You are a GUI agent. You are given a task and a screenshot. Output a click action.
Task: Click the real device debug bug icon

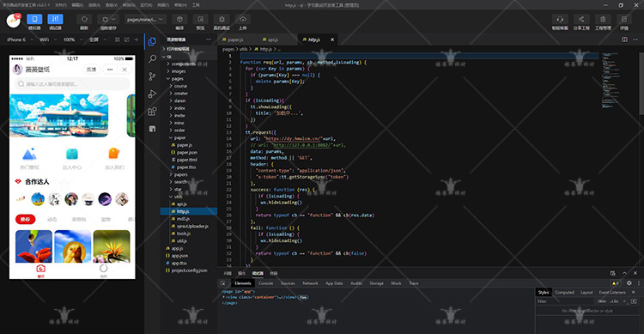click(222, 19)
